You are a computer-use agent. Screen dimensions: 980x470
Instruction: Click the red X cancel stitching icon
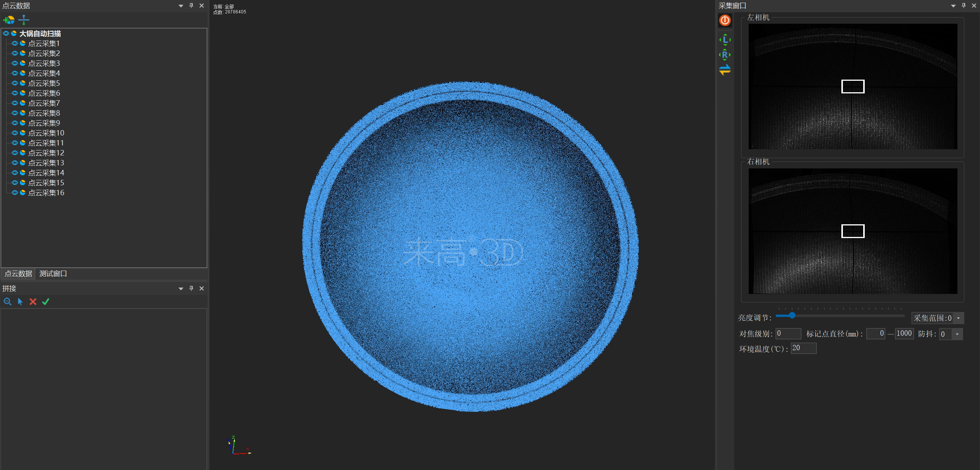33,302
